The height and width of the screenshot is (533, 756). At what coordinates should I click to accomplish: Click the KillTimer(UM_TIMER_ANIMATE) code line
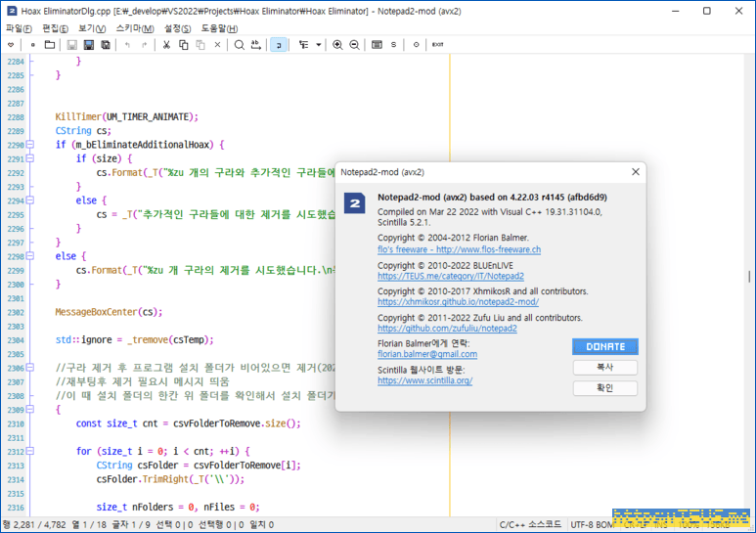pyautogui.click(x=127, y=116)
